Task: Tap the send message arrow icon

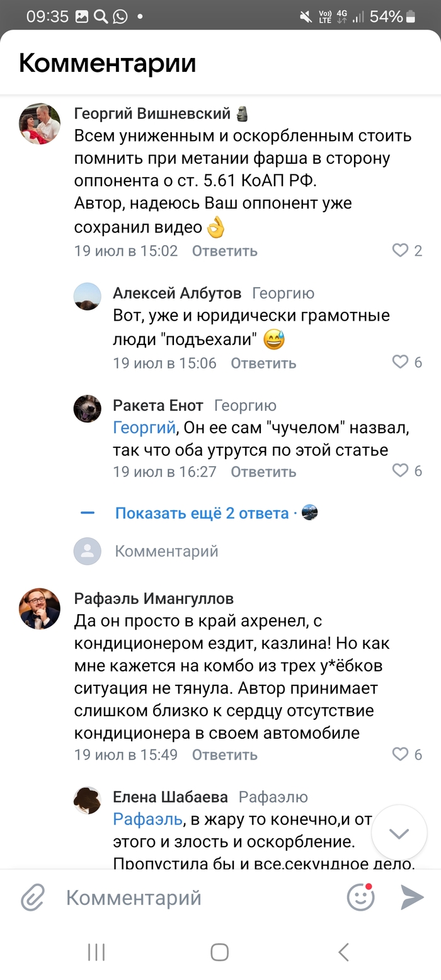Action: pos(412,897)
